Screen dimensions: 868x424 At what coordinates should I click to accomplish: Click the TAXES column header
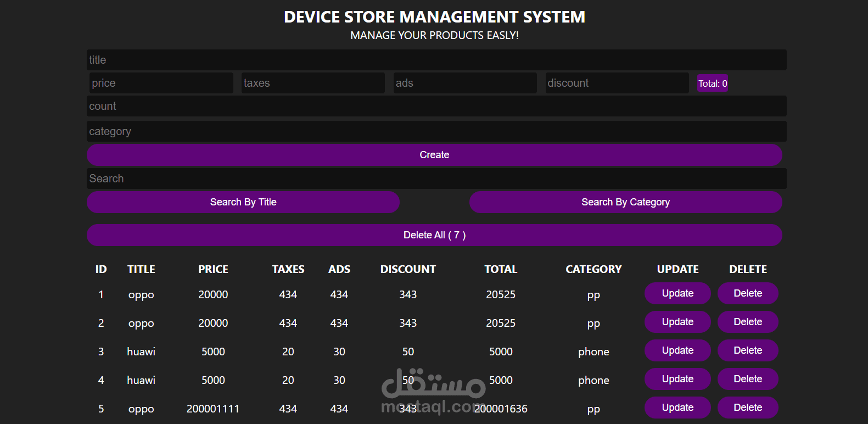point(288,269)
